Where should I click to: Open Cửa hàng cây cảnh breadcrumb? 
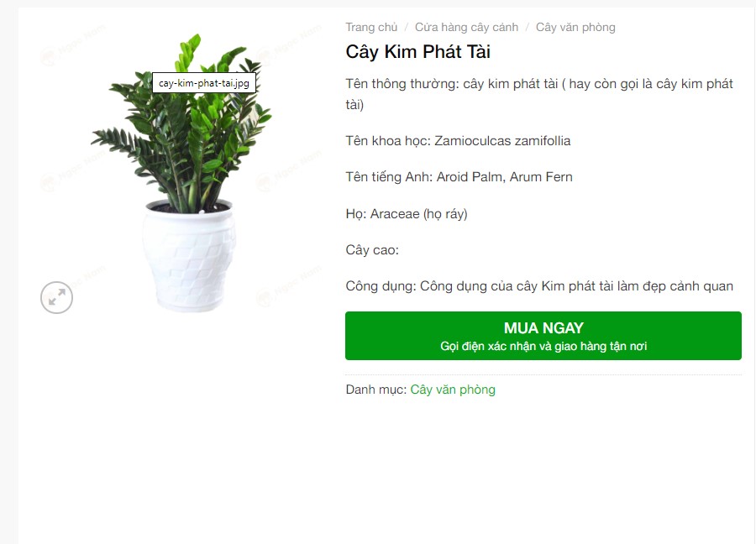(466, 27)
